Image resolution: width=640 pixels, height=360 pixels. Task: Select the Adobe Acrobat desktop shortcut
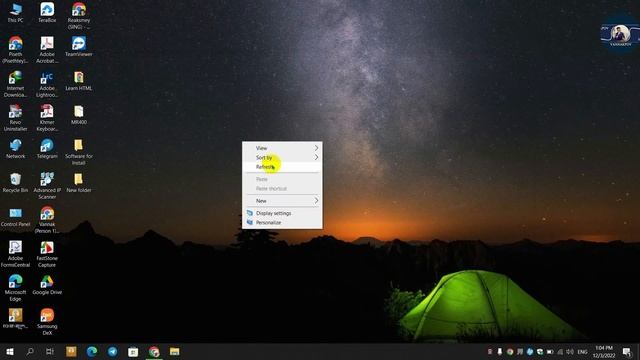tap(47, 50)
